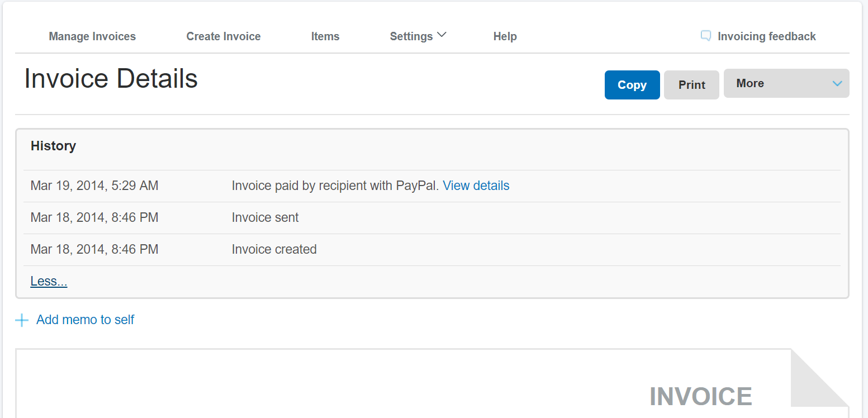868x418 pixels.
Task: Go to Manage Invoices
Action: 92,36
